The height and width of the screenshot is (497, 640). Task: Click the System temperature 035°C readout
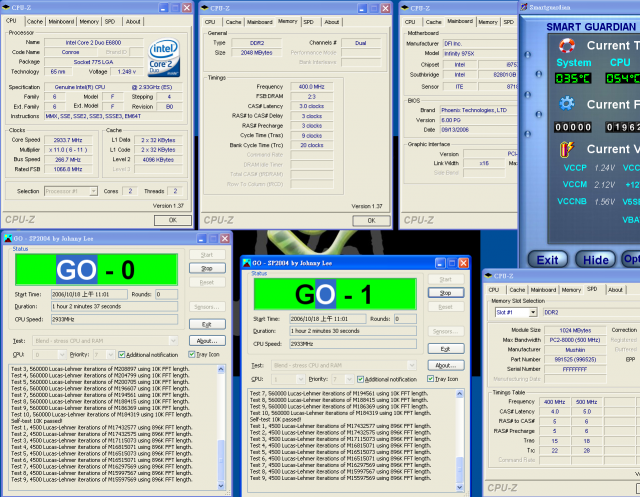click(x=573, y=78)
